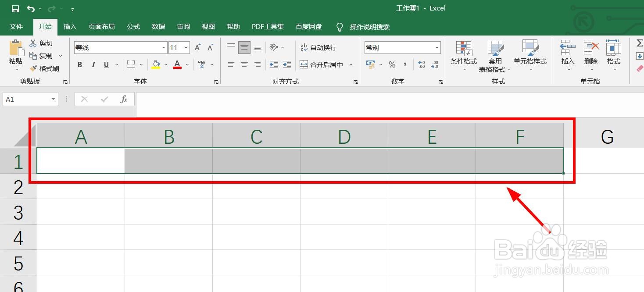Image resolution: width=644 pixels, height=292 pixels.
Task: Open the font size dropdown
Action: 186,47
